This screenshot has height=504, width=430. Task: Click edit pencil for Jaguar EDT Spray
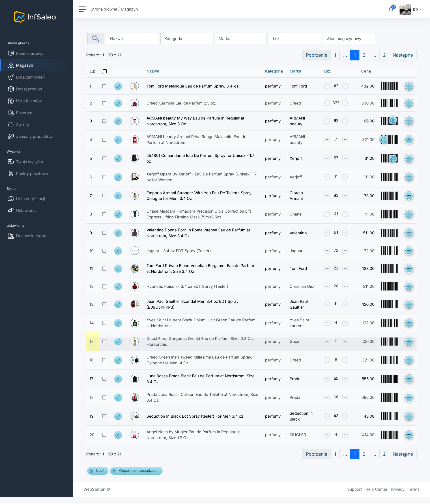118,251
